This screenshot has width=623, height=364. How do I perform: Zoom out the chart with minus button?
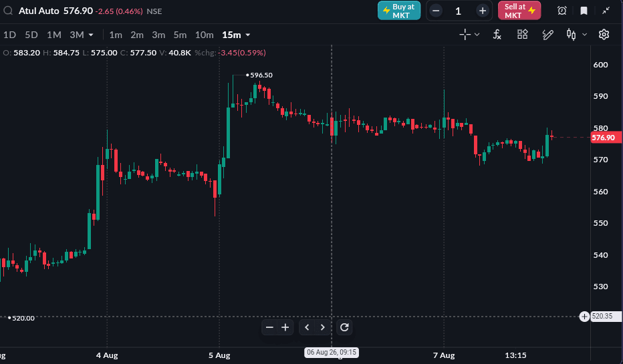pyautogui.click(x=270, y=327)
